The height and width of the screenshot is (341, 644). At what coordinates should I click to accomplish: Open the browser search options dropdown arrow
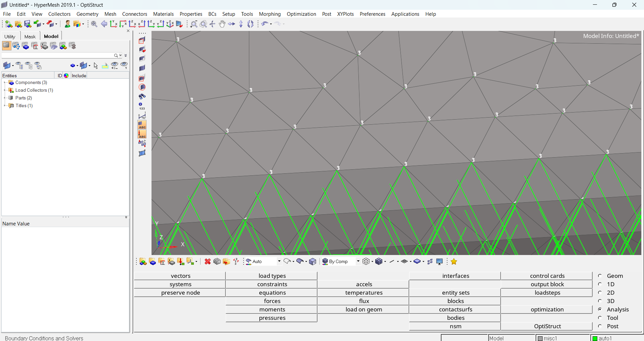coord(121,55)
